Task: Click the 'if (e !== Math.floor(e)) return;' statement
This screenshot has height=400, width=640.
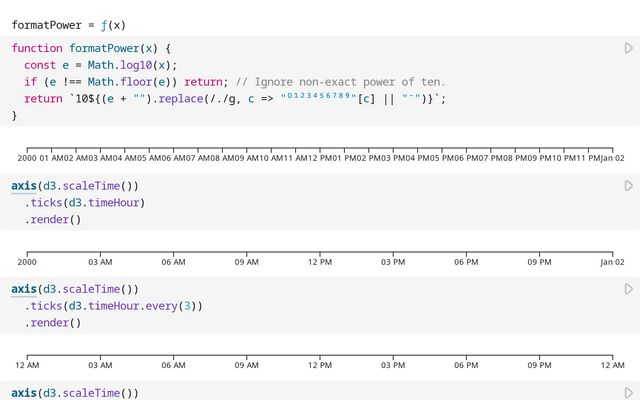Action: 126,82
